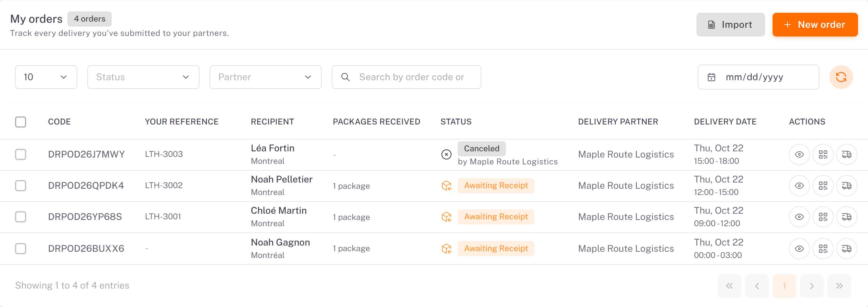This screenshot has width=868, height=307.
Task: Focus the order code search field
Action: 406,77
